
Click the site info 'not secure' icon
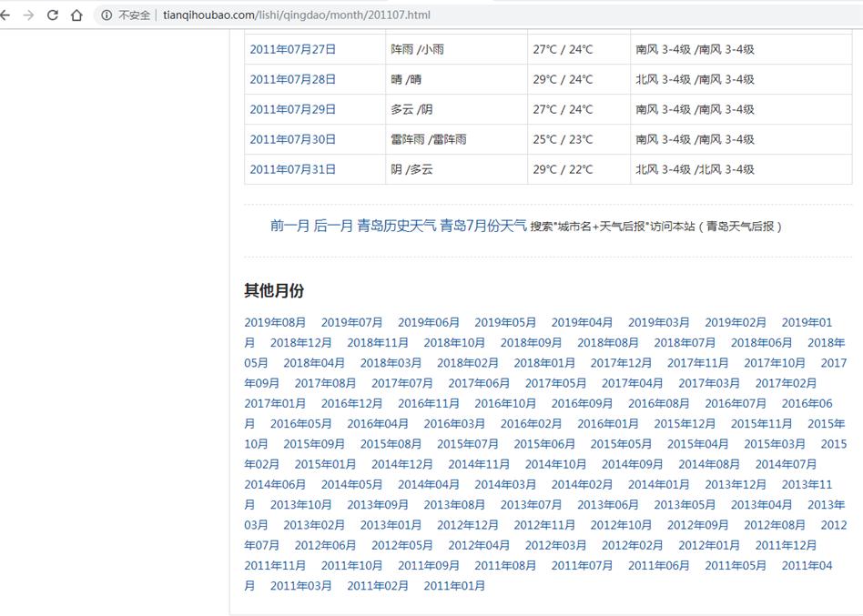coord(107,15)
